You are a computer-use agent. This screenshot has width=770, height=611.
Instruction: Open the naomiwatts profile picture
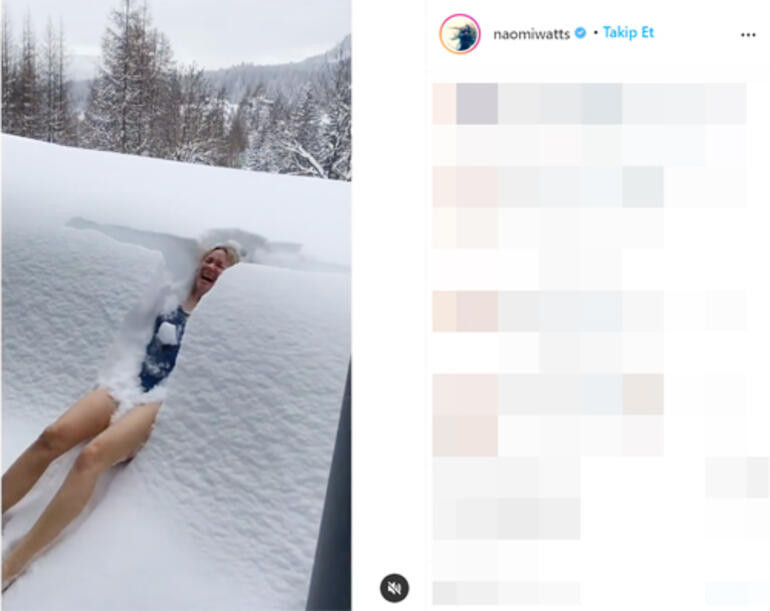pyautogui.click(x=460, y=34)
